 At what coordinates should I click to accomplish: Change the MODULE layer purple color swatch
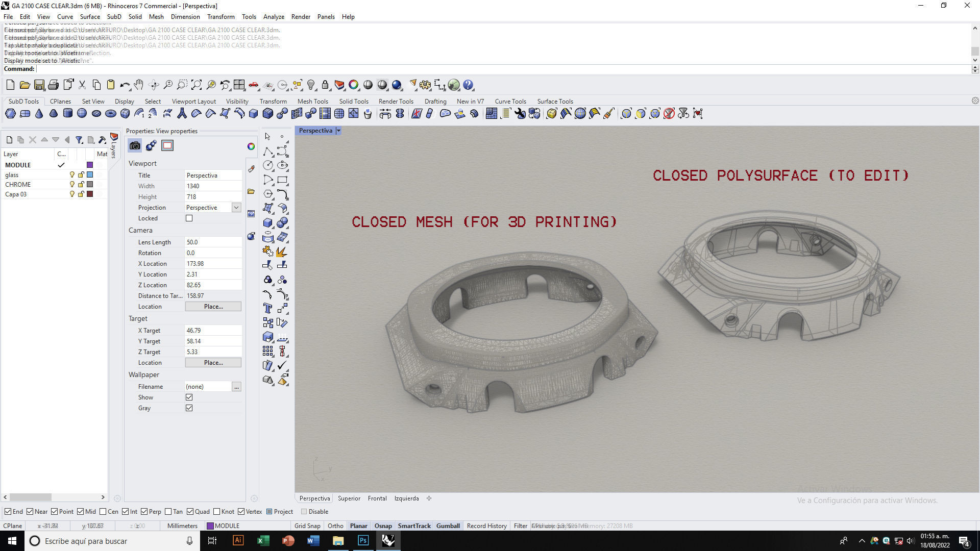tap(90, 165)
